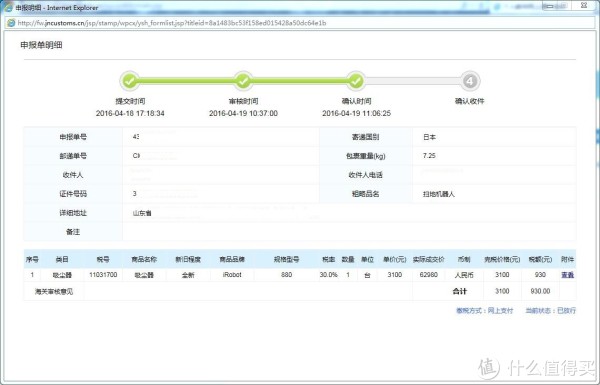The width and height of the screenshot is (600, 385).
Task: Click the page icon in address bar
Action: pyautogui.click(x=11, y=23)
